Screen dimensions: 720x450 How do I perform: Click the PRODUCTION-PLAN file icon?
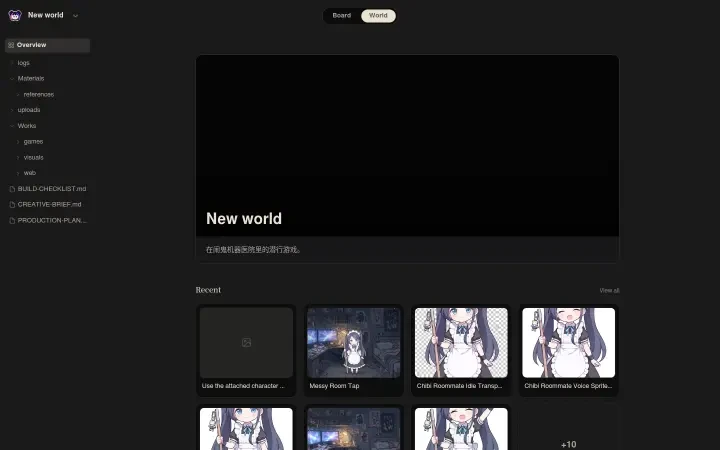(x=12, y=221)
